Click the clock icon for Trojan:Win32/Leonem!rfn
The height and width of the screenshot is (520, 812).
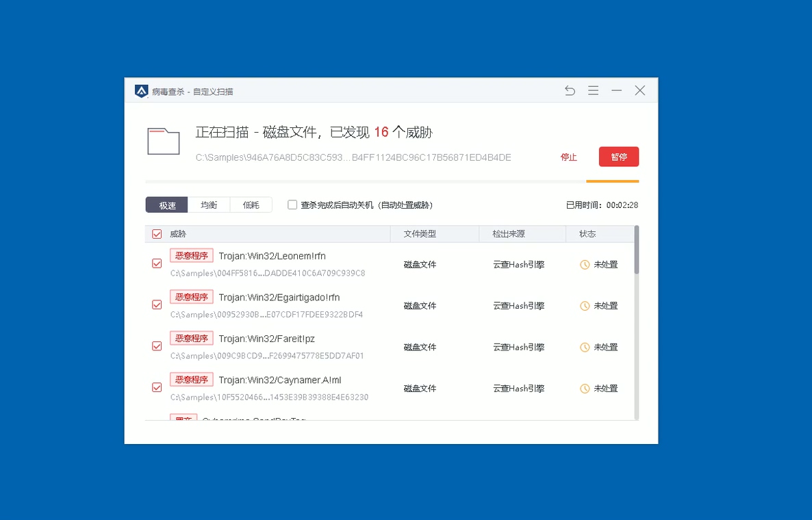(x=585, y=264)
